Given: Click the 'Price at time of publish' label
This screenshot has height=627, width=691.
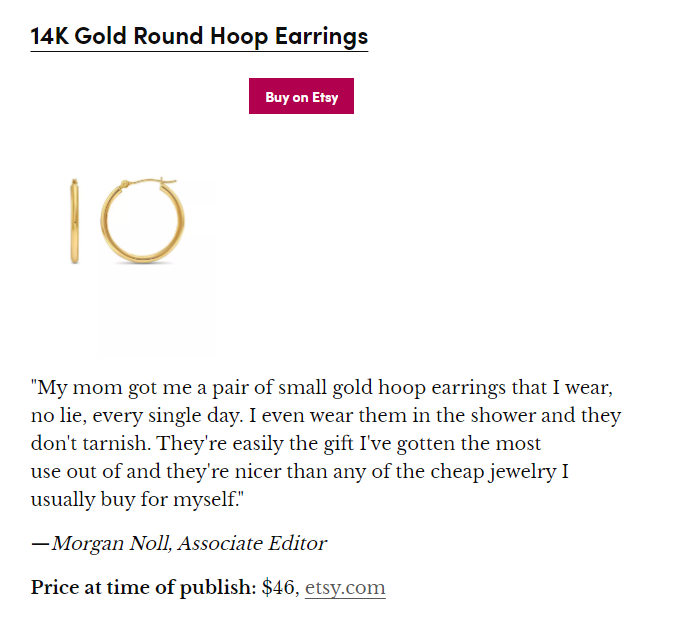Looking at the screenshot, I should click(x=144, y=587).
